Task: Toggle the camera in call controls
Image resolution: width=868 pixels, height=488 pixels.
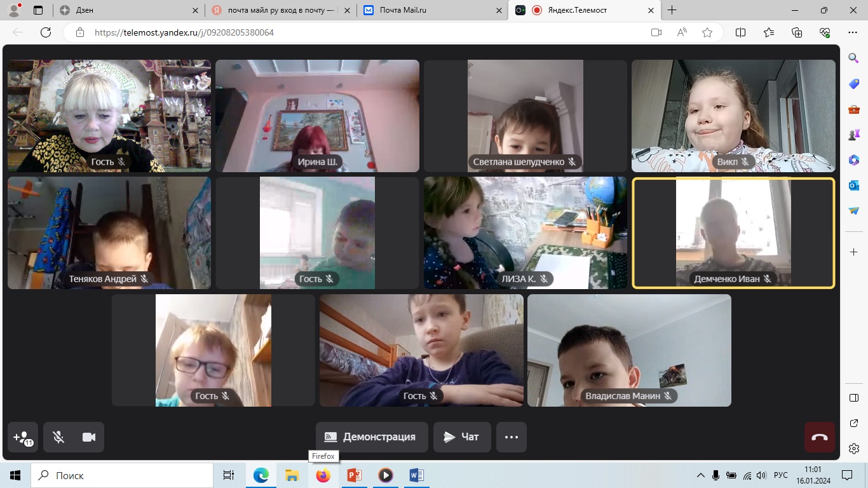Action: click(89, 437)
